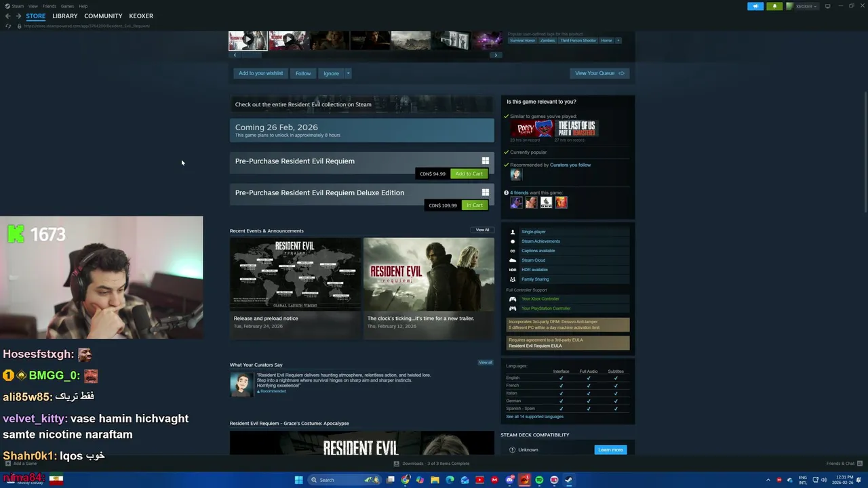Open the Steam Big Picture mode icon

coord(827,6)
